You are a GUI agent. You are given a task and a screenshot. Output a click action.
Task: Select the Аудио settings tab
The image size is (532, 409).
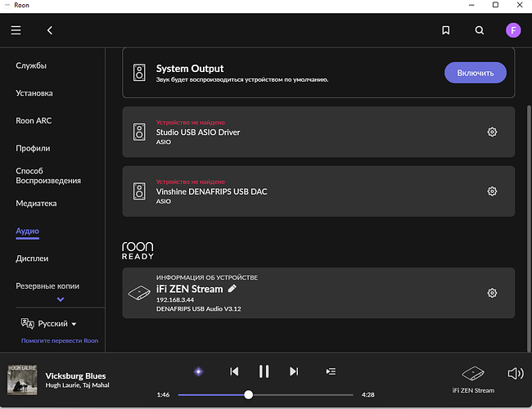pyautogui.click(x=28, y=231)
